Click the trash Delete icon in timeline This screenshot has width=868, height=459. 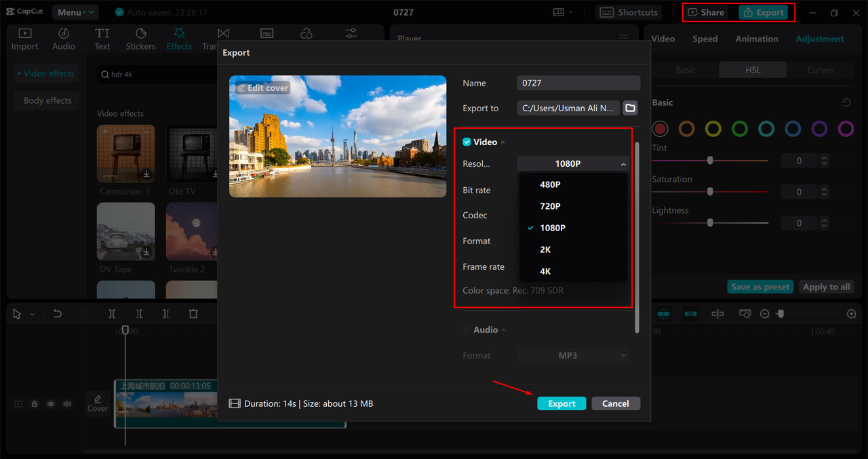(x=193, y=314)
